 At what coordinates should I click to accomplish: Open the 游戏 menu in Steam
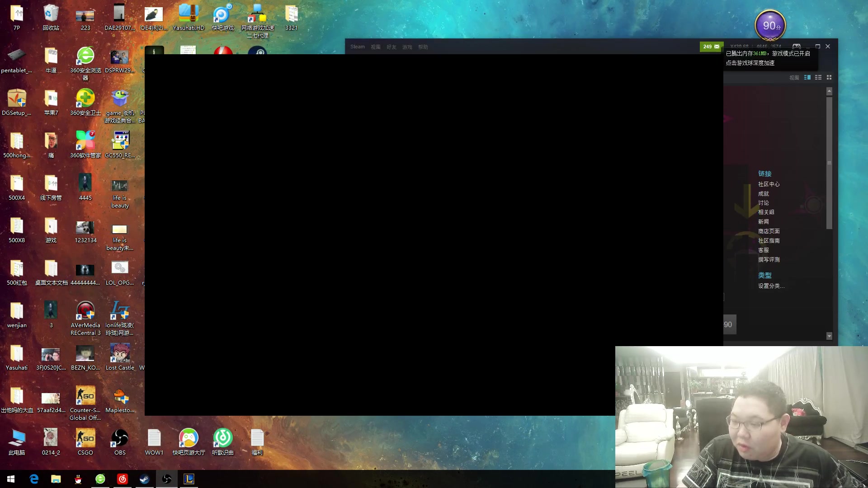tap(407, 47)
